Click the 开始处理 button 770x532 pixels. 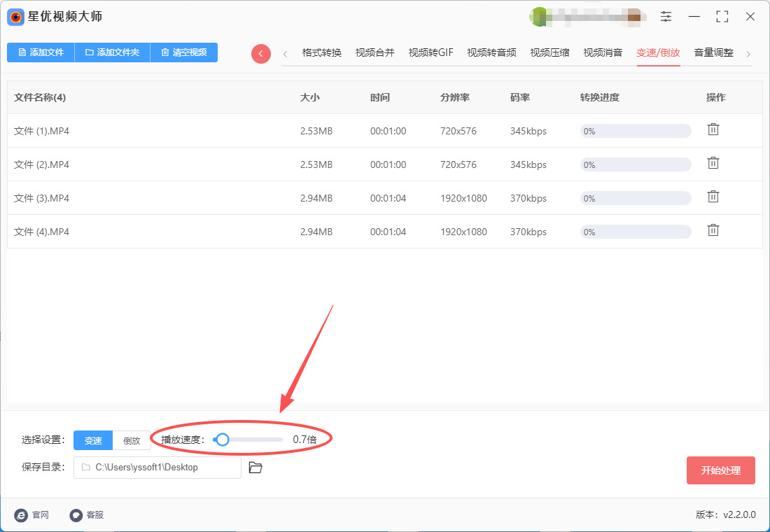[x=720, y=470]
